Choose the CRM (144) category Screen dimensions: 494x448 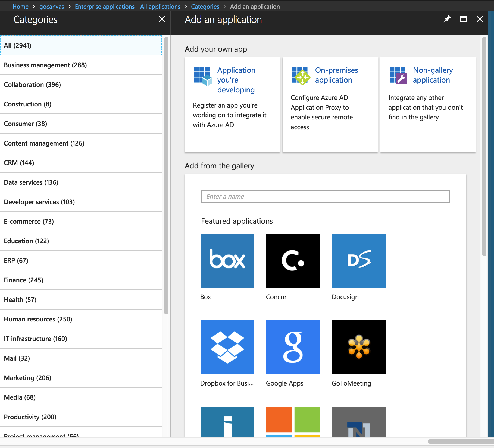tap(81, 163)
